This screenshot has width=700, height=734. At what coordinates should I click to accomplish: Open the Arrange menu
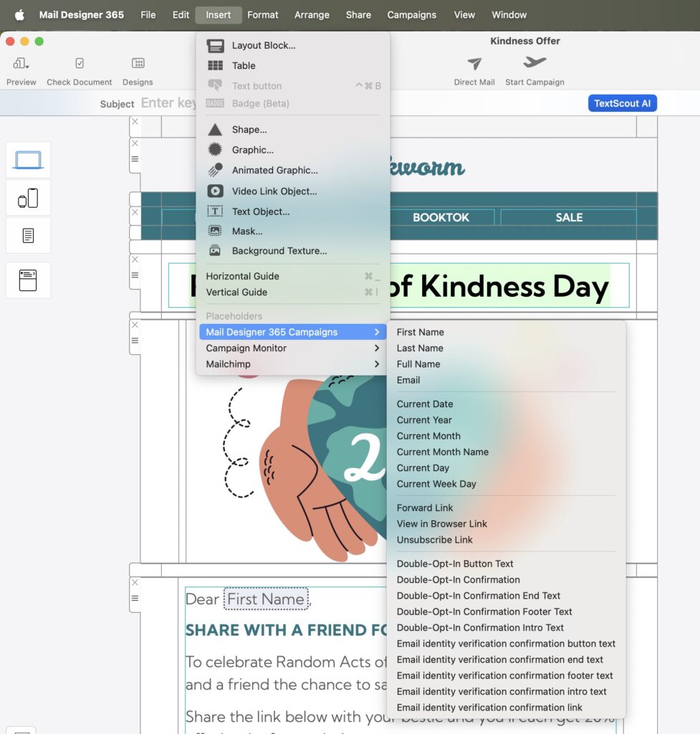tap(312, 15)
